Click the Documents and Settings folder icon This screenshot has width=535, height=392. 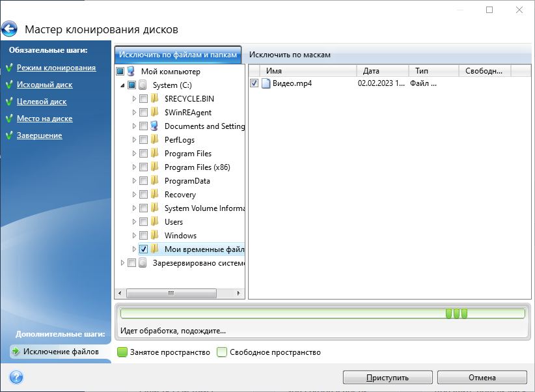click(x=154, y=126)
